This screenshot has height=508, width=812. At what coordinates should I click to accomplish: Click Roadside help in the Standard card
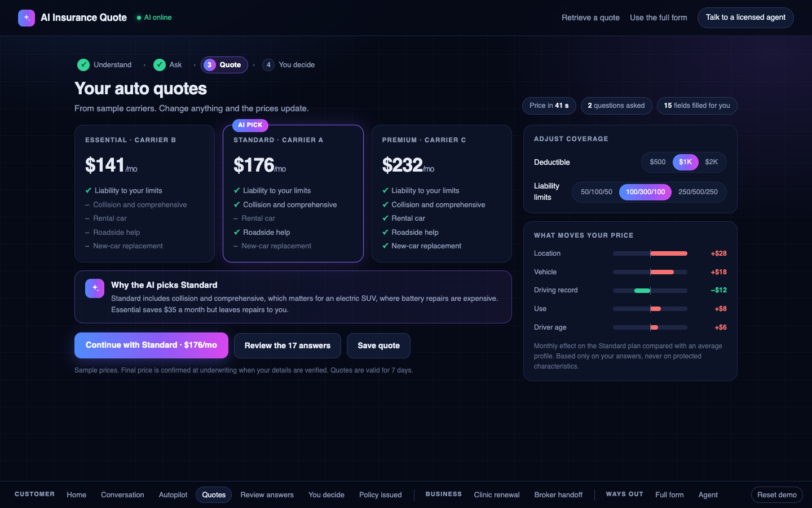coord(266,233)
